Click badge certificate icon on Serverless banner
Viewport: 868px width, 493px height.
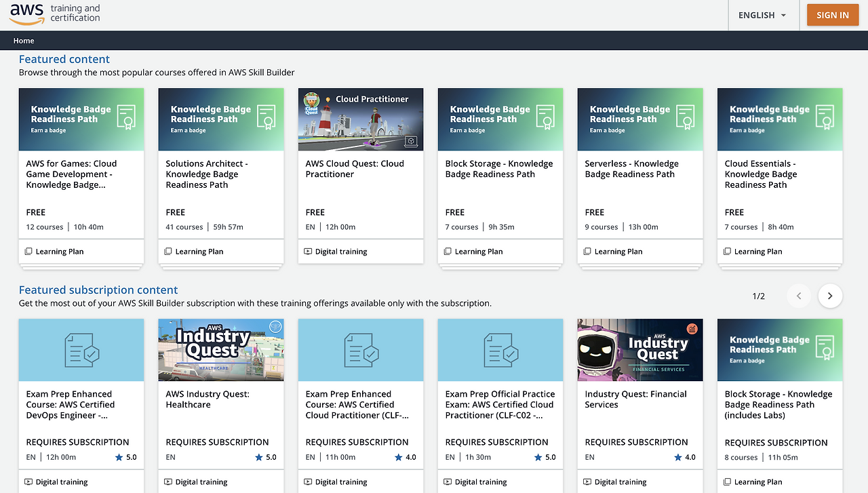tap(685, 117)
